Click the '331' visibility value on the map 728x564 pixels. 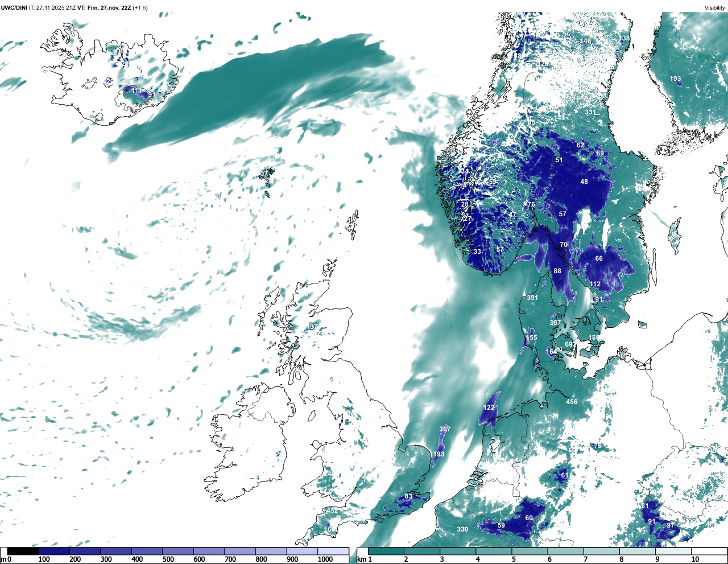(590, 112)
